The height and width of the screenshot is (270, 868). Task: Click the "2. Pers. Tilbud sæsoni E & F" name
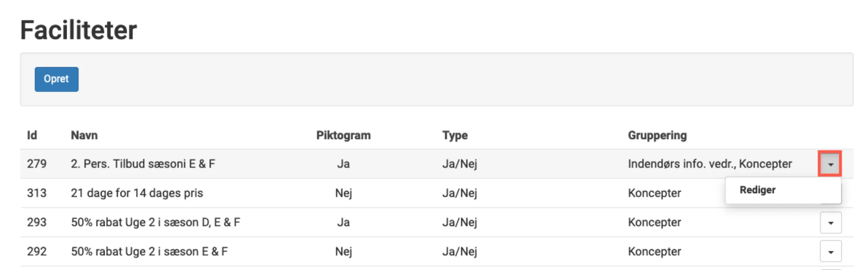(143, 164)
